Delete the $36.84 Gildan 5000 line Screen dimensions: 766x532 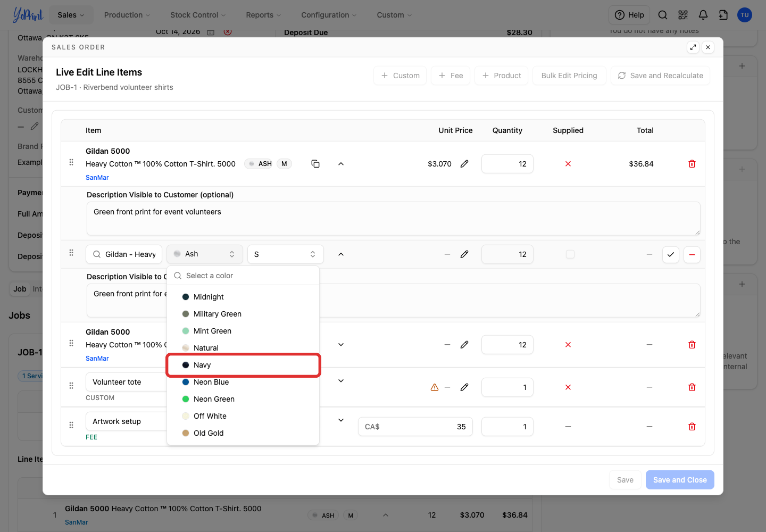pos(692,164)
